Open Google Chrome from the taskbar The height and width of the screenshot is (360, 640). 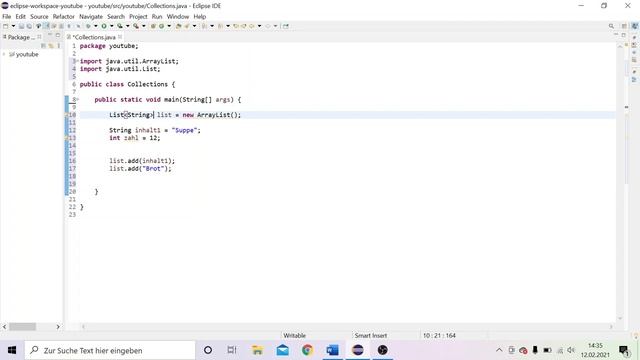307,350
